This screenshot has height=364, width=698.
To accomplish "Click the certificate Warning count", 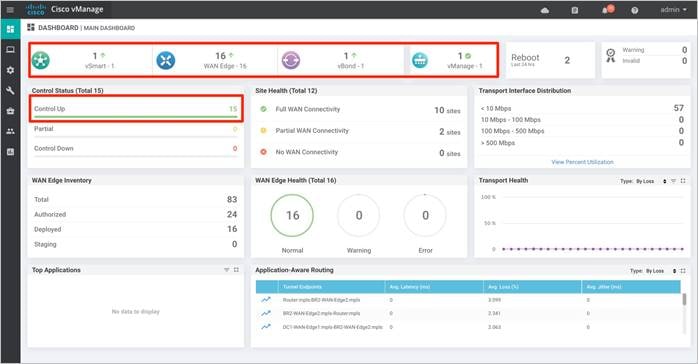I will click(684, 50).
